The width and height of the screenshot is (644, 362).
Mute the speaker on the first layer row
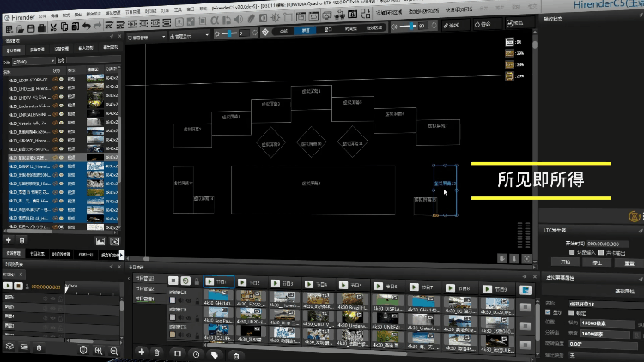[180, 300]
